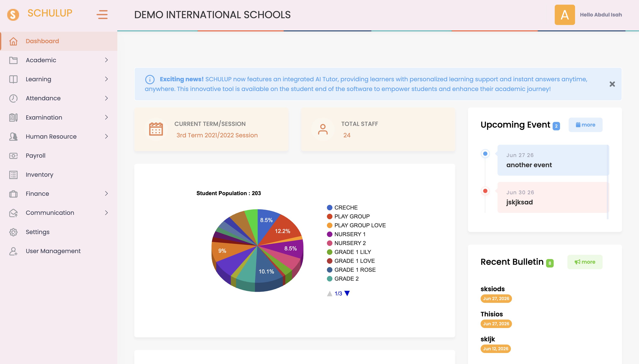
Task: Click the Communication envelope icon
Action: tap(13, 213)
